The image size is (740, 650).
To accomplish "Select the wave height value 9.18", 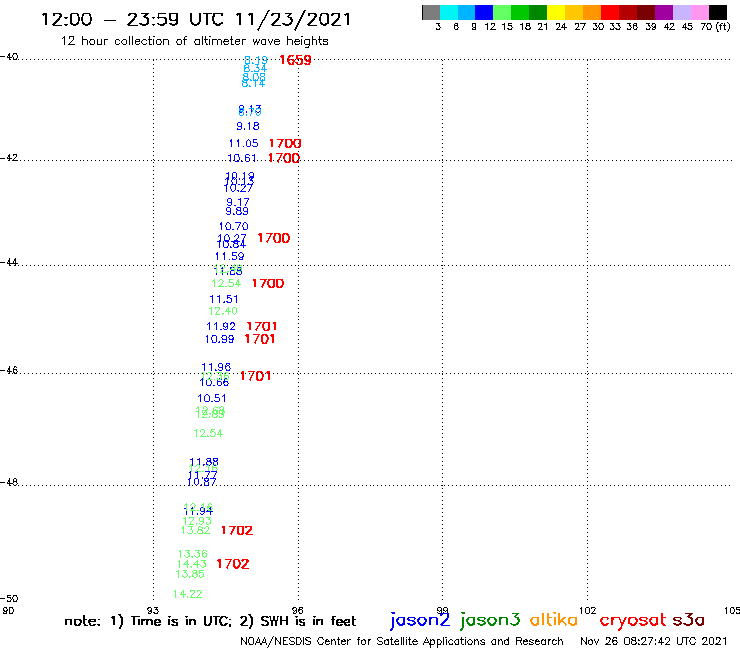I will click(248, 126).
